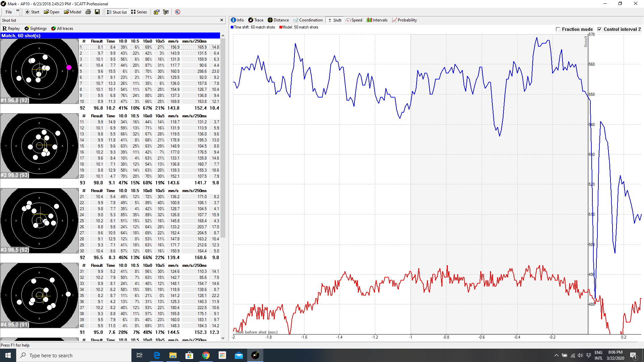Open the Trace tab

[256, 20]
